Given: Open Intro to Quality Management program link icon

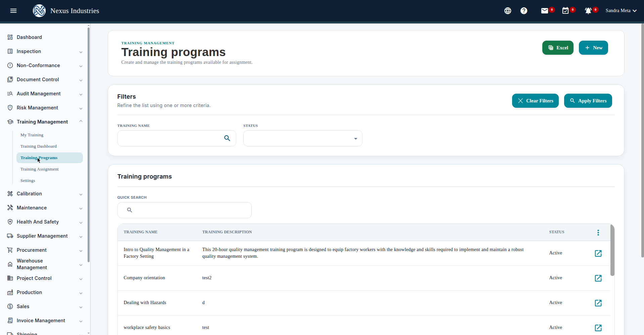Looking at the screenshot, I should click(x=598, y=253).
